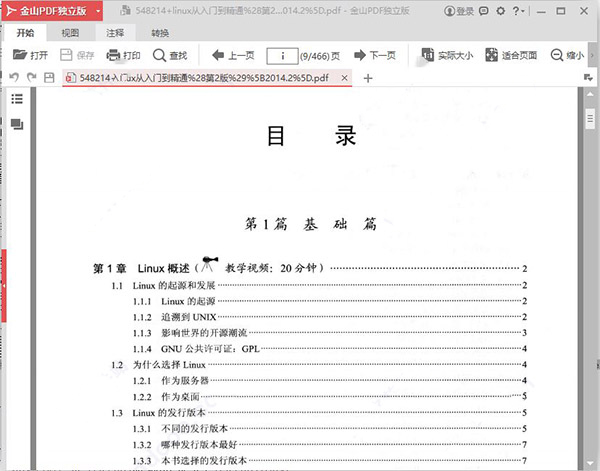The height and width of the screenshot is (471, 600).
Task: Click 1.2.1 作为服务器 entry
Action: (330, 381)
